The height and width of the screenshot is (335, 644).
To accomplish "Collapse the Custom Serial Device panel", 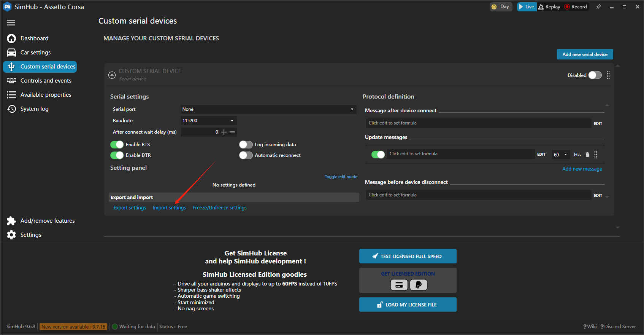I will [112, 75].
